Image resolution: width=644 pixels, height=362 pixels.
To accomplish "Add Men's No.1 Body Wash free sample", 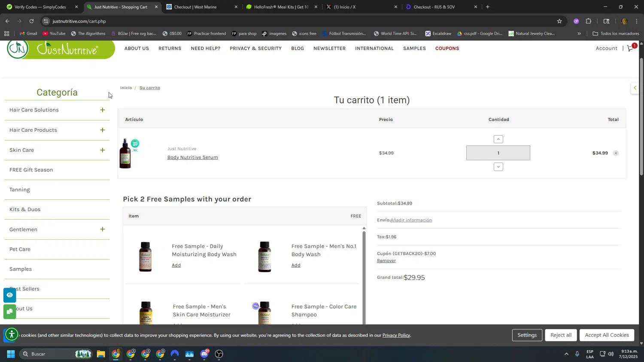I will click(x=296, y=265).
